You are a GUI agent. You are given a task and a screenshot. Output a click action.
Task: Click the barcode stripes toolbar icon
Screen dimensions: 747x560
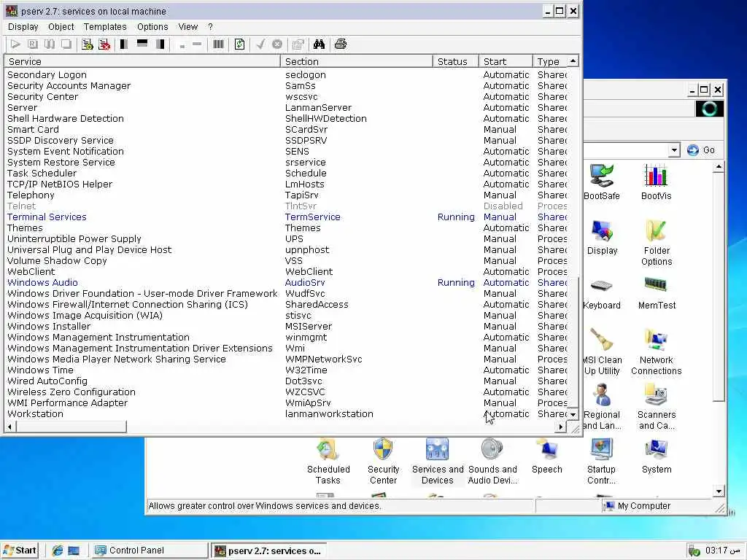click(218, 44)
